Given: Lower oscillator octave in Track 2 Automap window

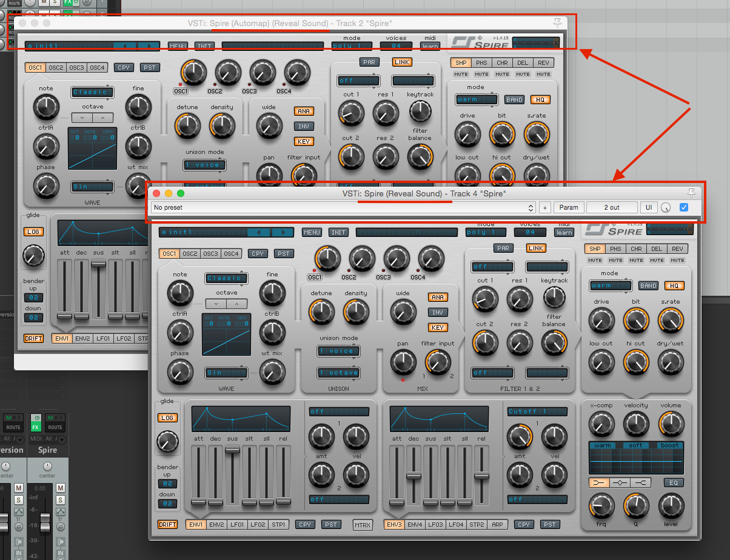Looking at the screenshot, I should coord(81,118).
